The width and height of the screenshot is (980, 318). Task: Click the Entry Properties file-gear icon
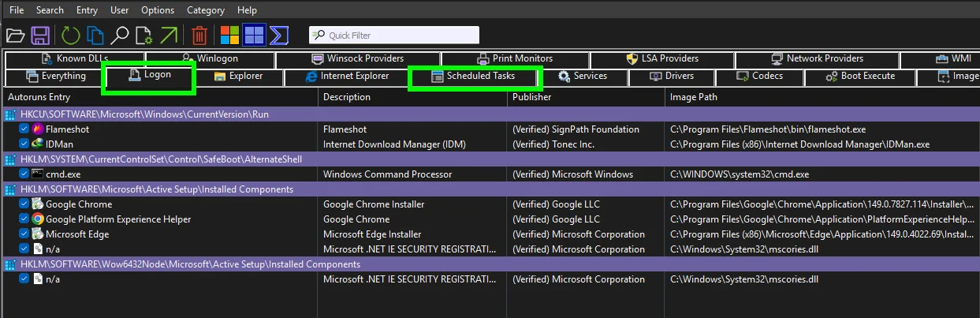[x=143, y=36]
